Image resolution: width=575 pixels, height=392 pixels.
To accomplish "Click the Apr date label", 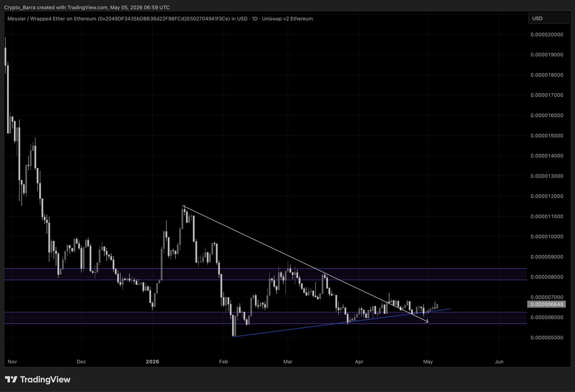I will click(358, 362).
